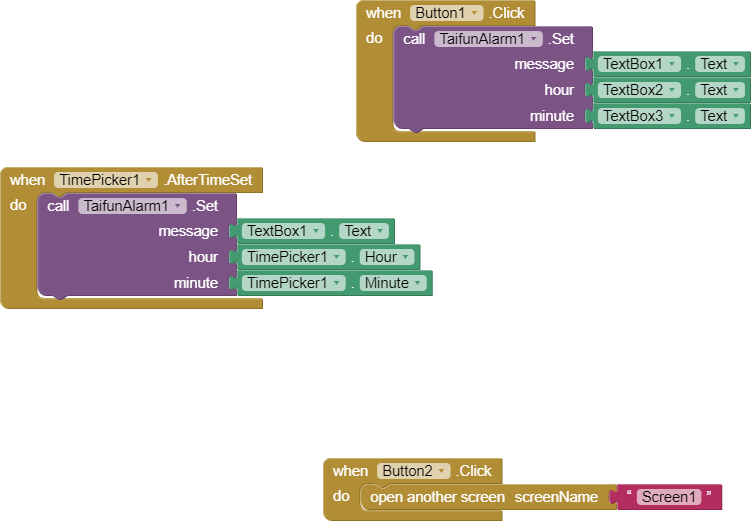751x521 pixels.
Task: Open TimePicker1 dropdown in the minute row
Action: click(x=294, y=283)
